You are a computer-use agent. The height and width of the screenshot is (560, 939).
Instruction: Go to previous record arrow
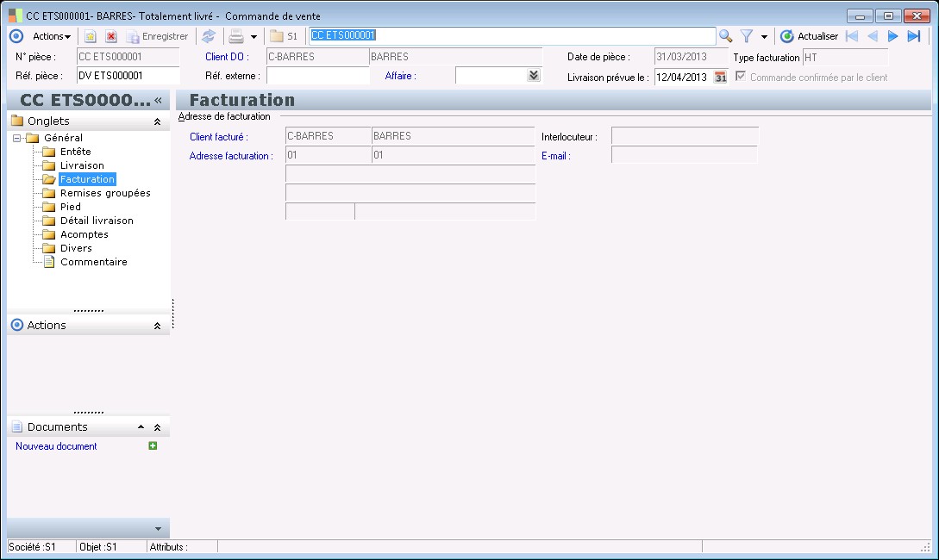tap(873, 36)
